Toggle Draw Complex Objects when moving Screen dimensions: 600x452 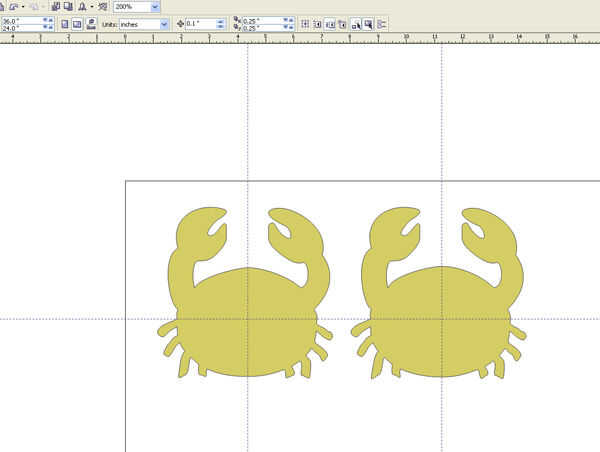point(356,24)
